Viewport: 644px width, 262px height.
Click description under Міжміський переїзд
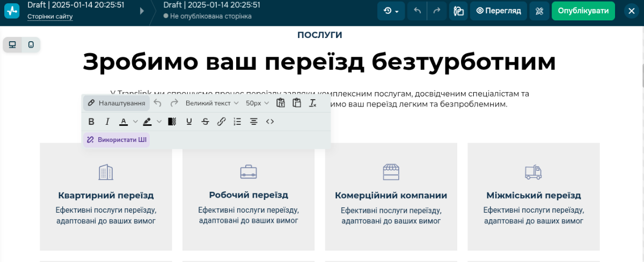coord(533,215)
